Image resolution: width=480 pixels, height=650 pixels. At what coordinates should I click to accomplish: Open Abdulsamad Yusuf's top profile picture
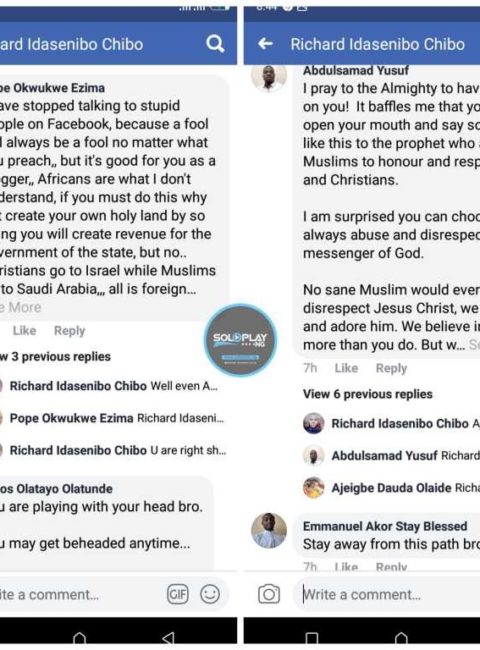click(x=269, y=77)
